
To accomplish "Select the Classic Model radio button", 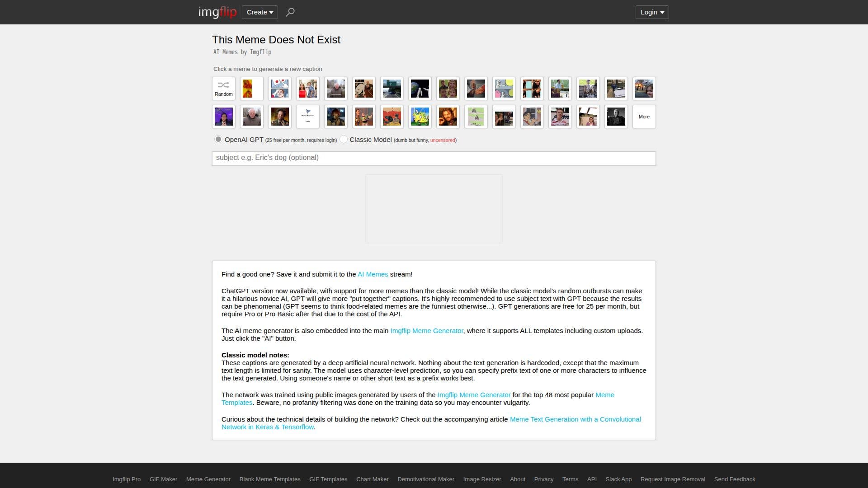I will click(344, 139).
